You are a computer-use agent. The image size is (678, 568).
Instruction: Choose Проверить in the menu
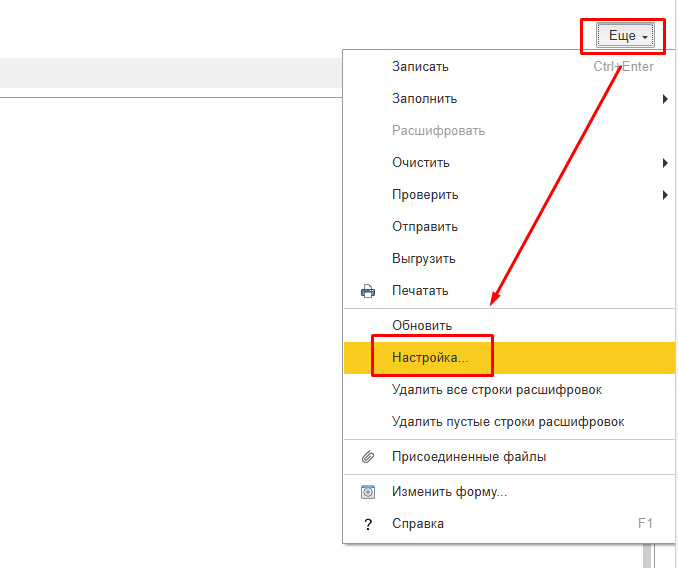(425, 195)
